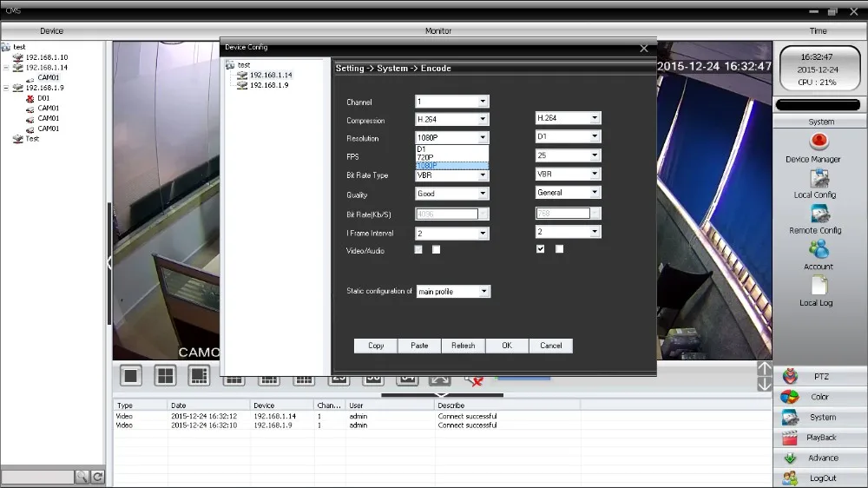
Task: Open the Local Log document icon
Action: pyautogui.click(x=819, y=286)
